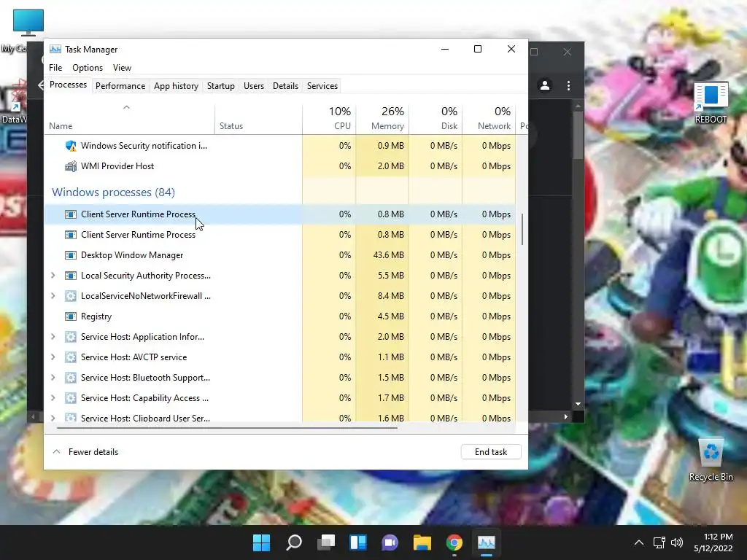Switch to the Performance tab
This screenshot has height=560, width=747.
pos(120,86)
